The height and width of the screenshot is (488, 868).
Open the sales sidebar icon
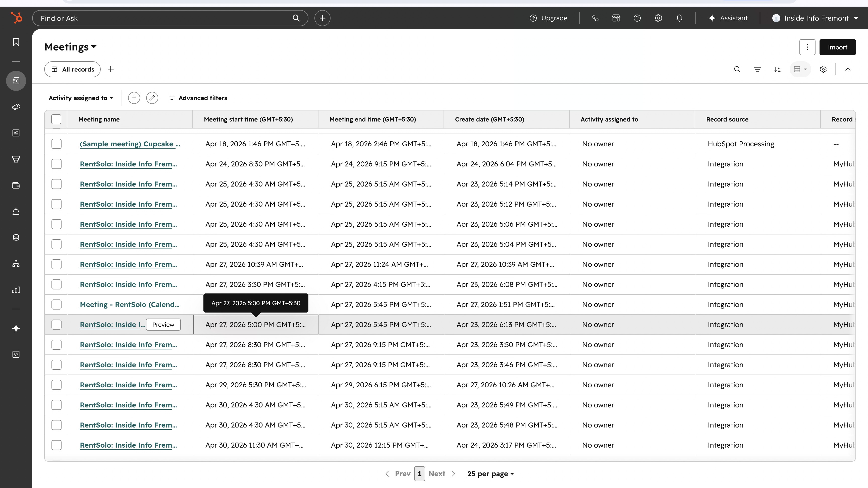(x=16, y=159)
